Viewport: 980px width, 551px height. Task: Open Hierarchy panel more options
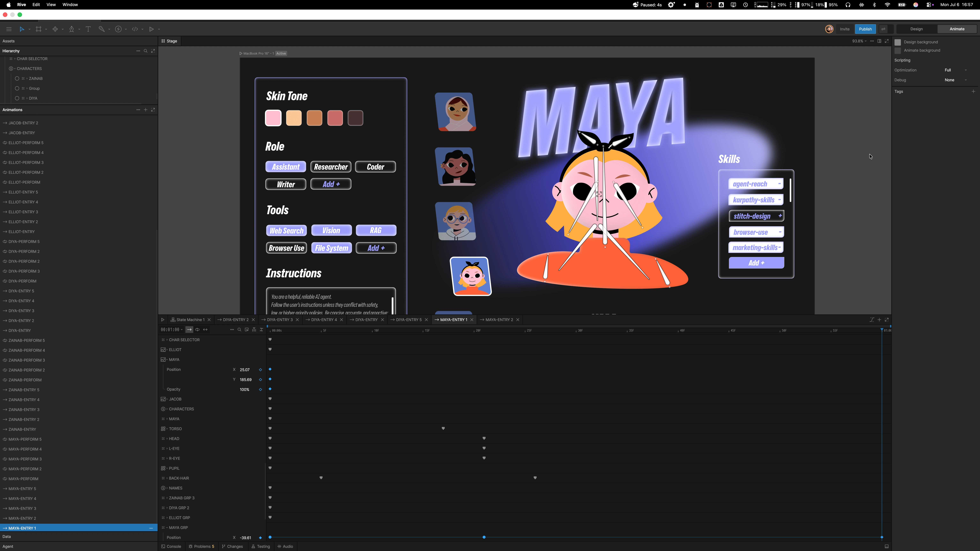point(138,51)
